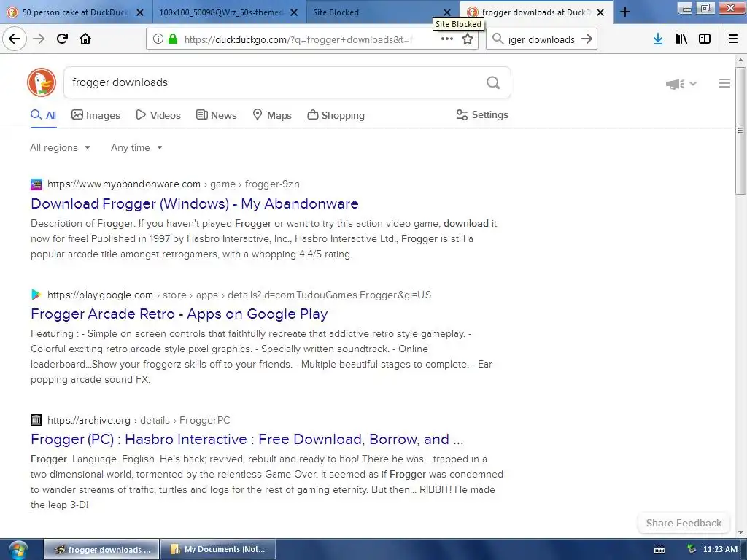Image resolution: width=747 pixels, height=560 pixels.
Task: Reload the current page
Action: (x=62, y=39)
